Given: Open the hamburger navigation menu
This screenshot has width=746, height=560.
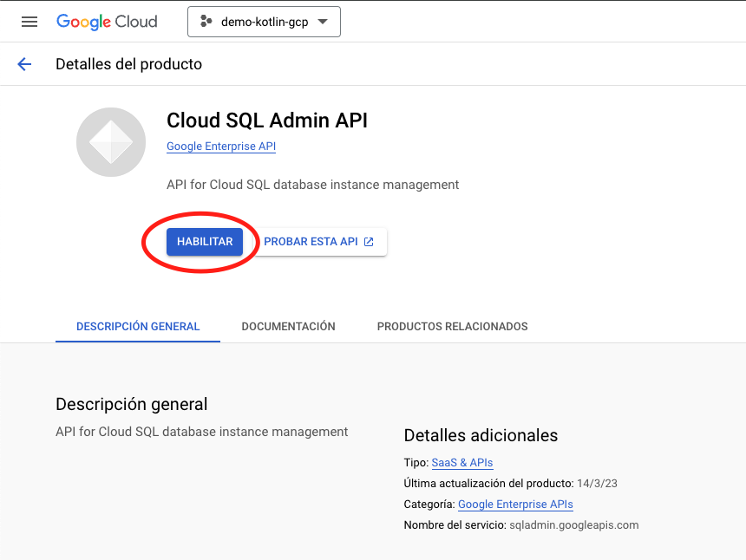Looking at the screenshot, I should (29, 22).
